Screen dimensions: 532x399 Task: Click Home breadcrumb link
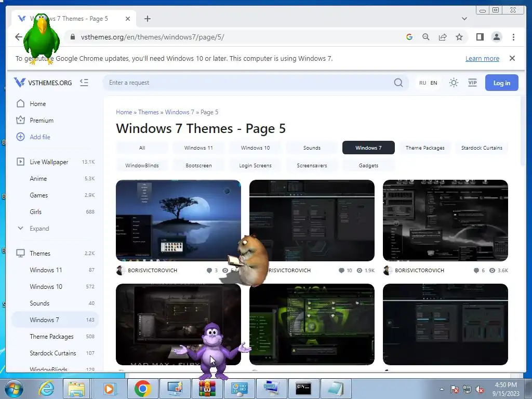[x=124, y=112]
